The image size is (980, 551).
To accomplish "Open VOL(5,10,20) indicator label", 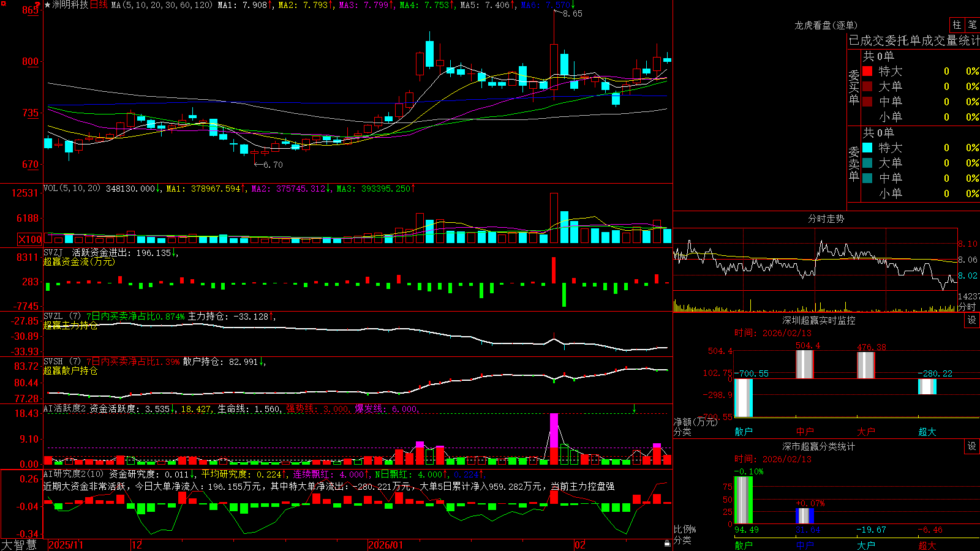I will coord(72,189).
